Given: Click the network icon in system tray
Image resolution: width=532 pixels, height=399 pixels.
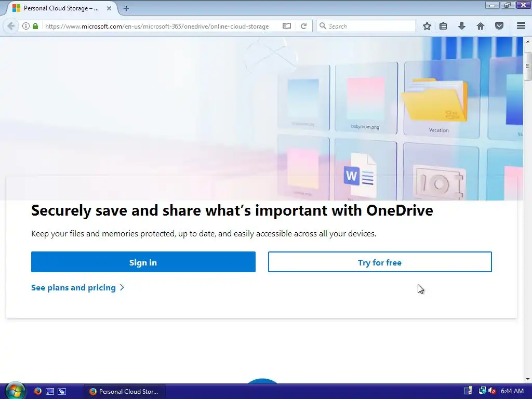Looking at the screenshot, I should tap(482, 391).
